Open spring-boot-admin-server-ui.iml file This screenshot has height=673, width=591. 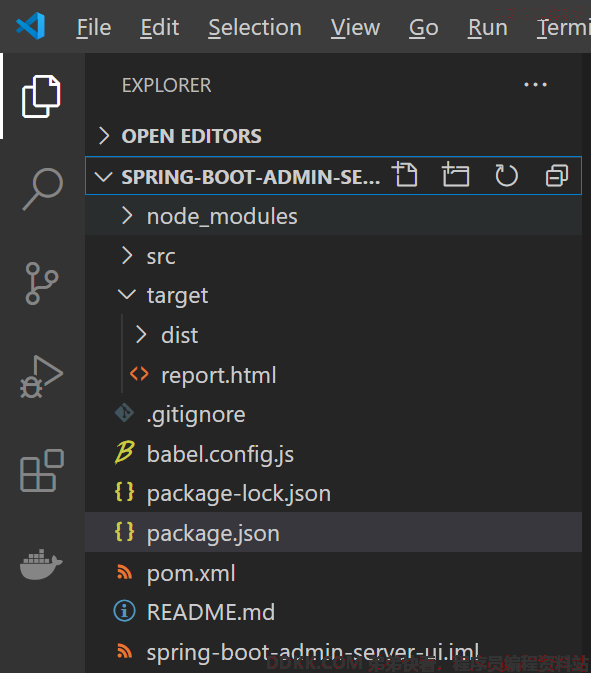pos(312,652)
